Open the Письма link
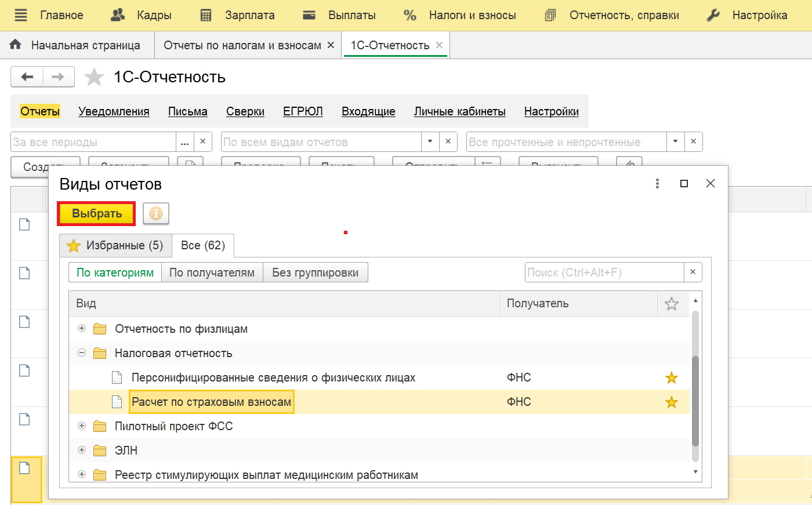812x505 pixels. tap(188, 112)
